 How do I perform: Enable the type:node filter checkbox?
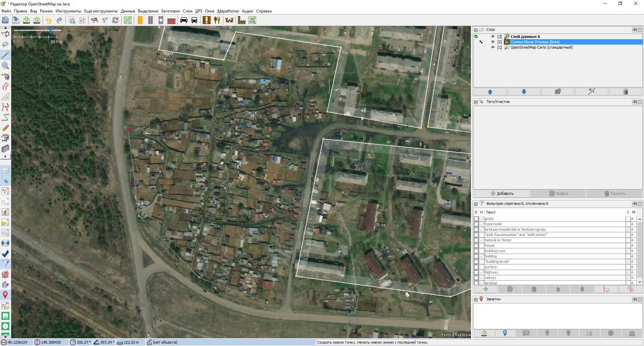coord(476,224)
